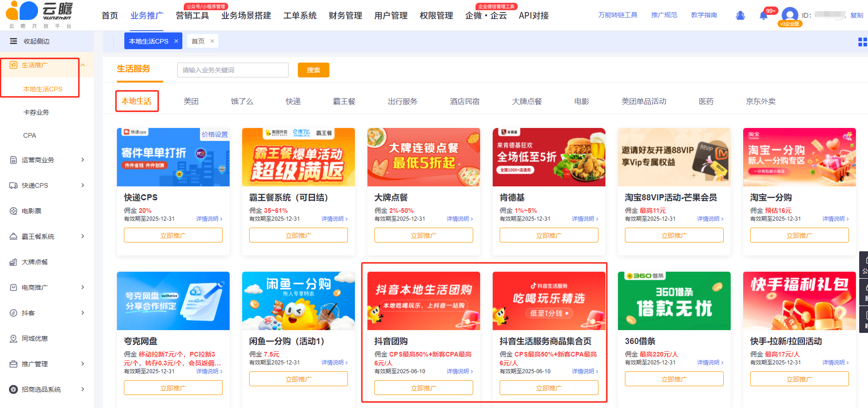
Task: Expand the 霸王餐系统 submenu chevron
Action: 83,236
